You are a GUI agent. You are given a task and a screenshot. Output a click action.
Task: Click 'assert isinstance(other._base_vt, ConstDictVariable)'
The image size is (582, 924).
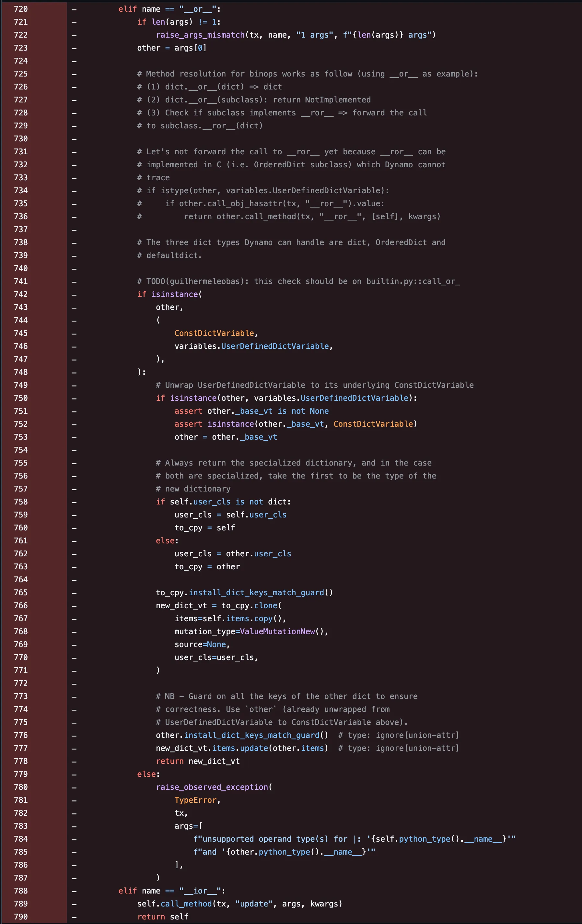tap(296, 424)
